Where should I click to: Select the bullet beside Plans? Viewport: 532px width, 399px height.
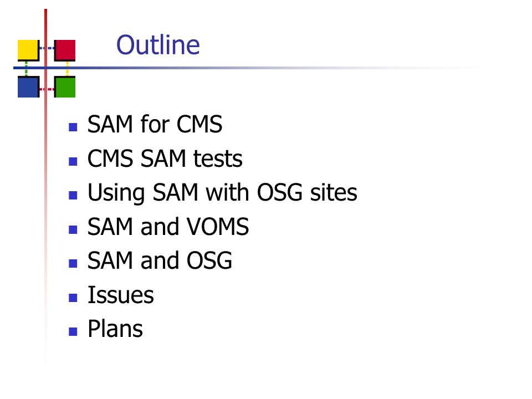point(73,332)
